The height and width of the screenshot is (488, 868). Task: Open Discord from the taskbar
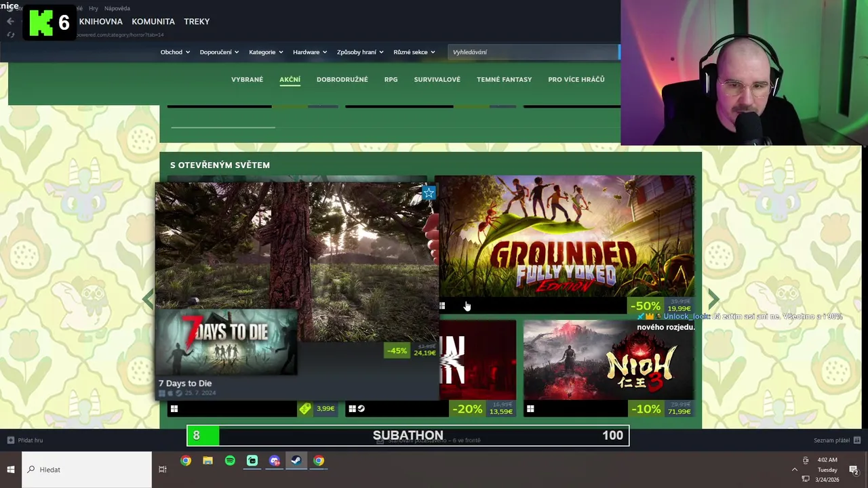[275, 461]
